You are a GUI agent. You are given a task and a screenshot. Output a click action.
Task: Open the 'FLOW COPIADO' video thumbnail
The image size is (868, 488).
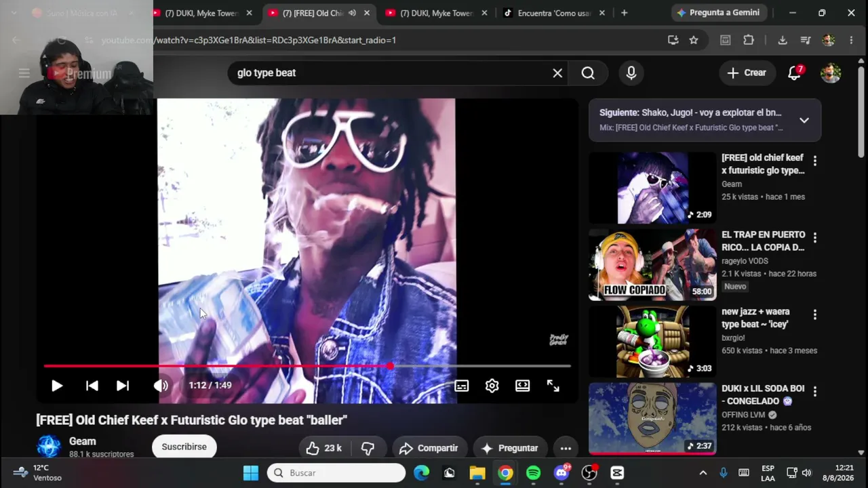tap(652, 265)
